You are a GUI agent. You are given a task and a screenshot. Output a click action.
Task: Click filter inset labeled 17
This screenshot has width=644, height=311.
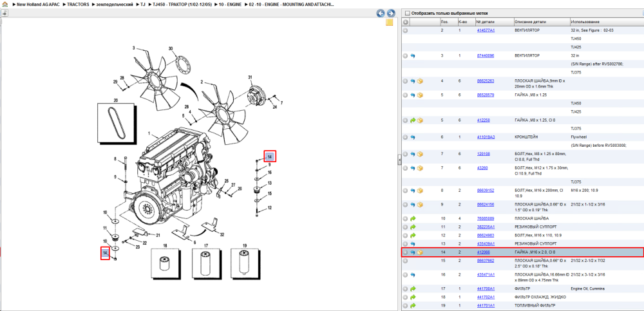[206, 265]
